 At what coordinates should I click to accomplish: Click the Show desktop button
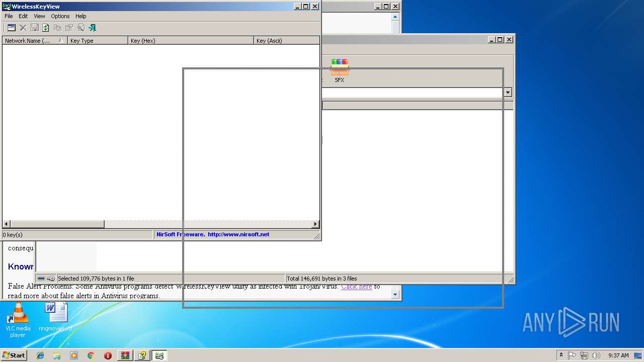[639, 355]
